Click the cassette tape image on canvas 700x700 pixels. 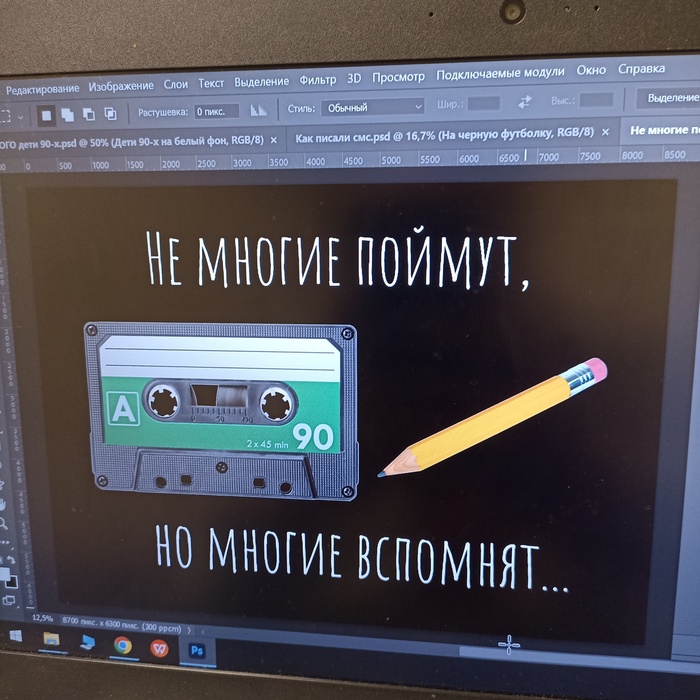[x=221, y=411]
